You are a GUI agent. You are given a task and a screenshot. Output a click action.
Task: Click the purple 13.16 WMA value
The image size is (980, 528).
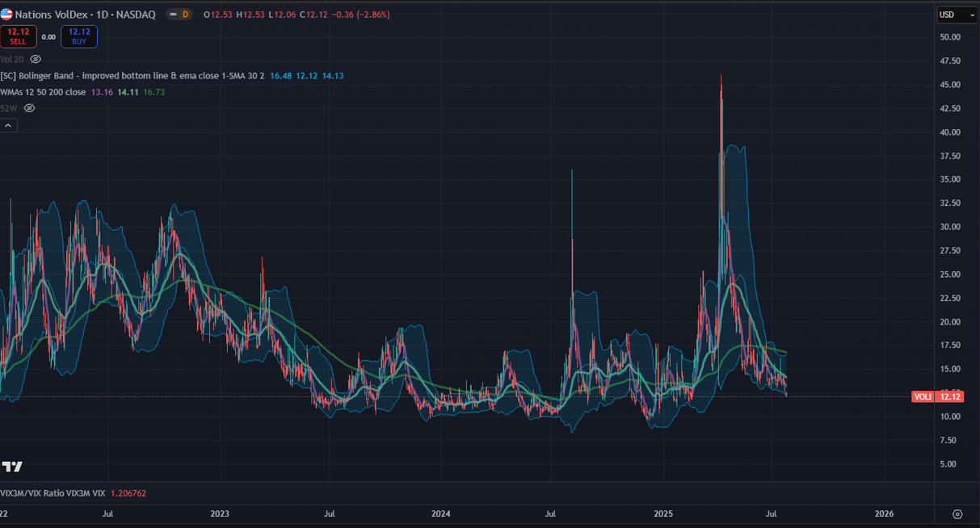coord(103,92)
